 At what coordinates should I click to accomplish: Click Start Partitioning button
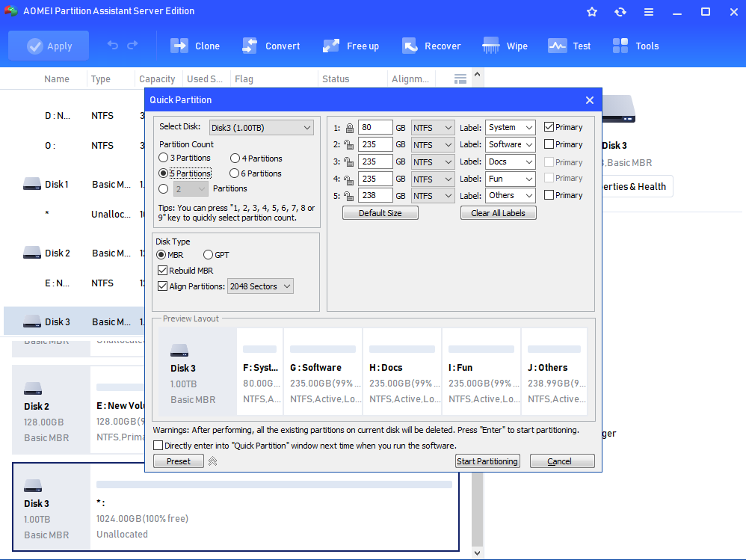pyautogui.click(x=487, y=461)
